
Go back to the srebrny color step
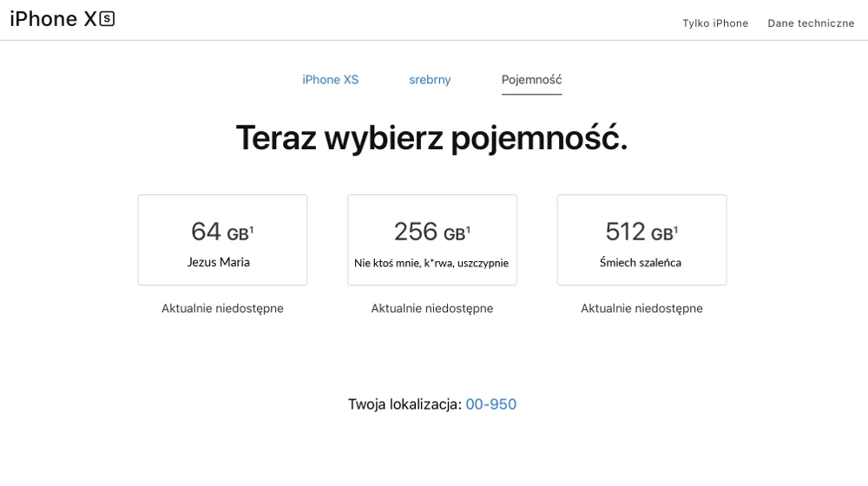431,80
